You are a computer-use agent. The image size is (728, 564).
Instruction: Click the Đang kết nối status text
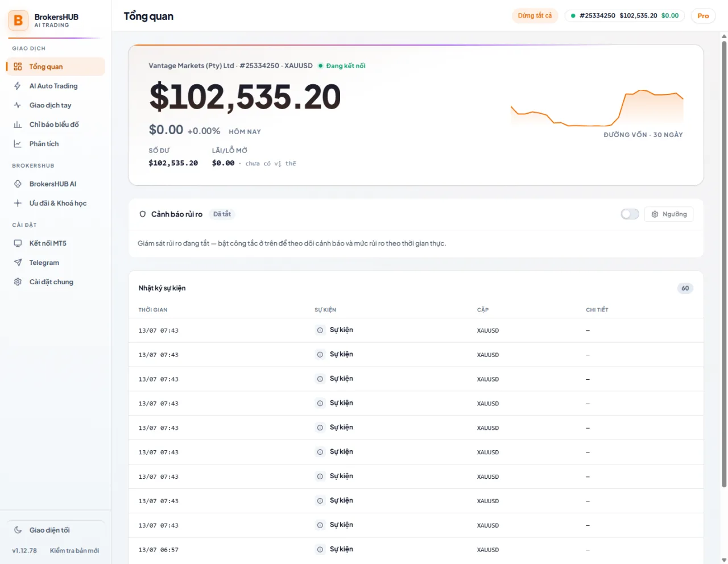point(346,66)
